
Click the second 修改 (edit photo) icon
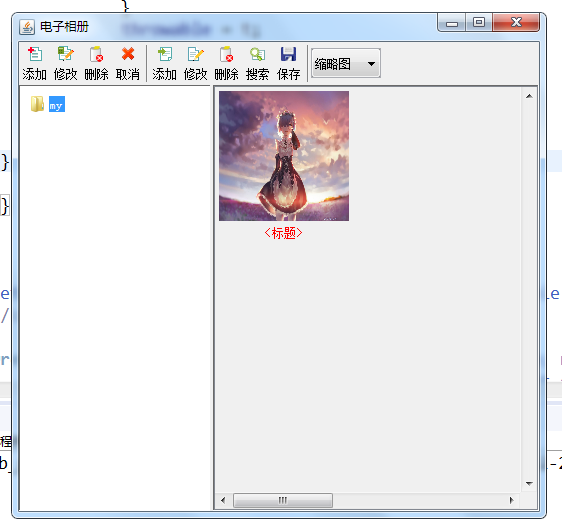point(195,54)
